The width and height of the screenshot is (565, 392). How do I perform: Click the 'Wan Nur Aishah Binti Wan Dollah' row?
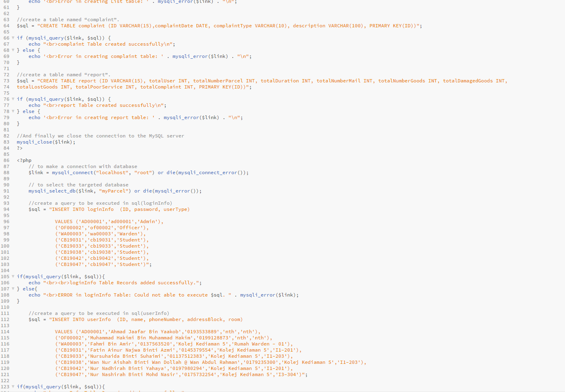[x=211, y=362]
